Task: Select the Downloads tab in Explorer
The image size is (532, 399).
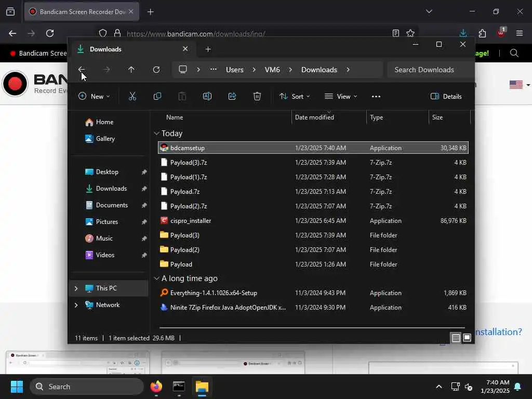Action: click(x=132, y=49)
